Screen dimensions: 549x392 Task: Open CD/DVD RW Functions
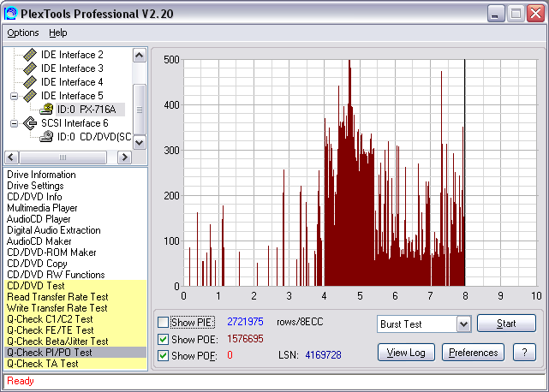point(56,275)
